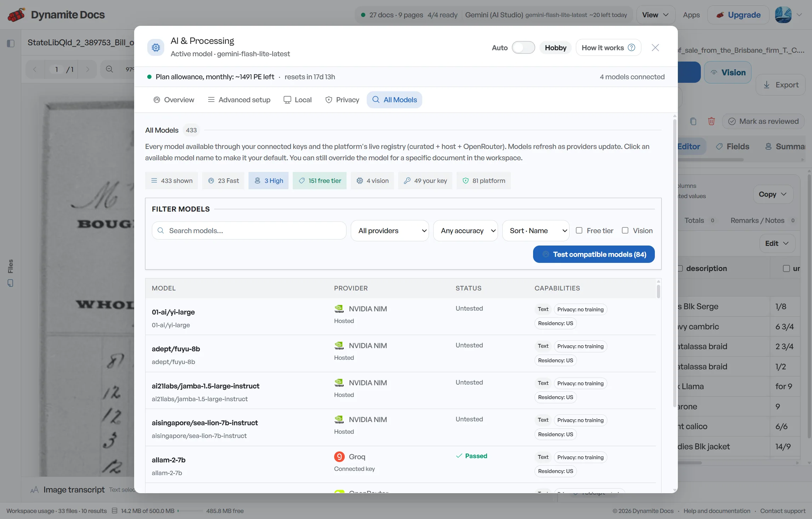Viewport: 812px width, 519px height.
Task: Click the sidebar panel toggle icon
Action: 11,43
